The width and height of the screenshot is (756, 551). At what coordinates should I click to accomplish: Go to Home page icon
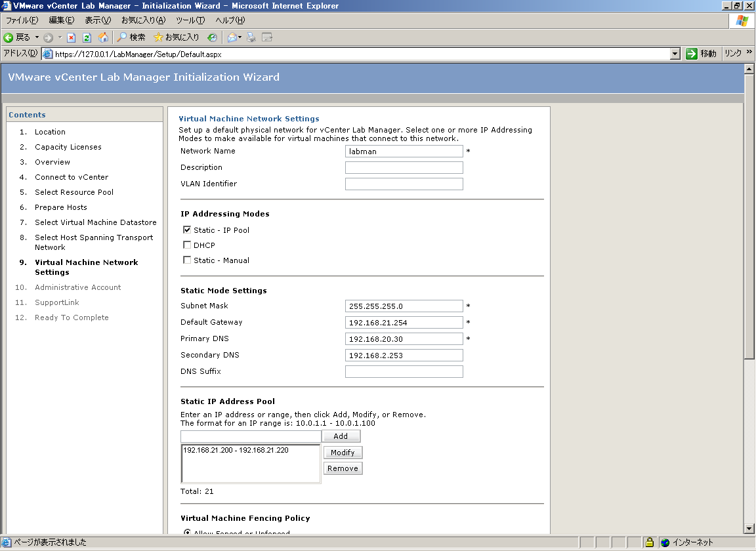point(103,37)
